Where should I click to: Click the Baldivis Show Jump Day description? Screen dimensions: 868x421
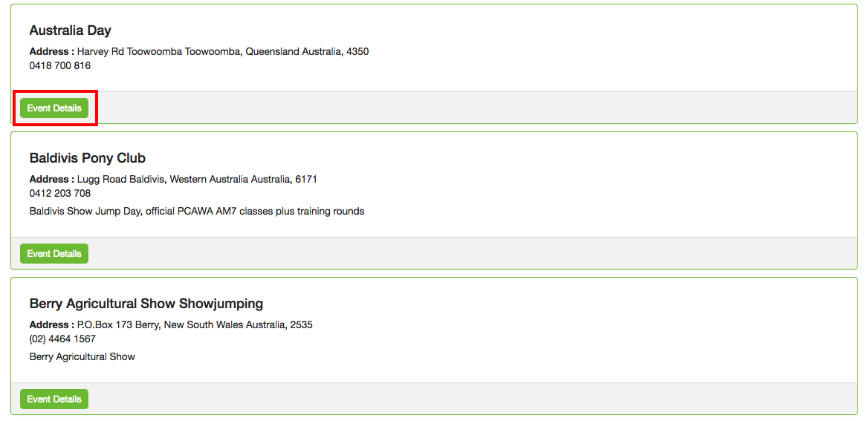click(x=197, y=211)
